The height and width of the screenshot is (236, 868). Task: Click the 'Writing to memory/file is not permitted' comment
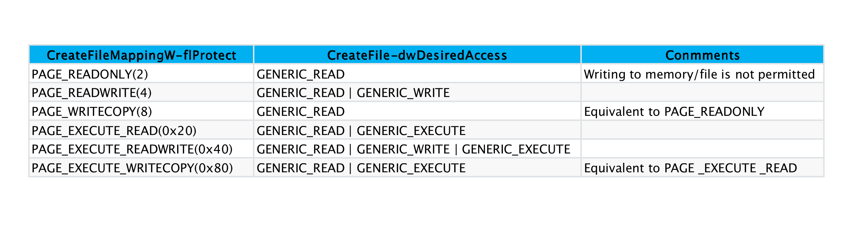pos(699,74)
